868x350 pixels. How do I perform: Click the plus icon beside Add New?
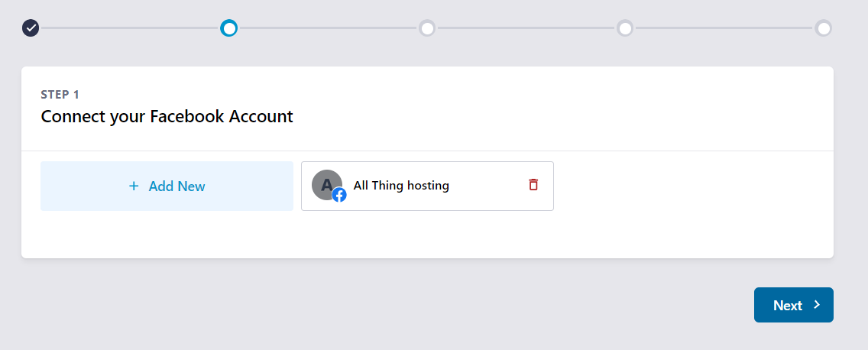(134, 186)
